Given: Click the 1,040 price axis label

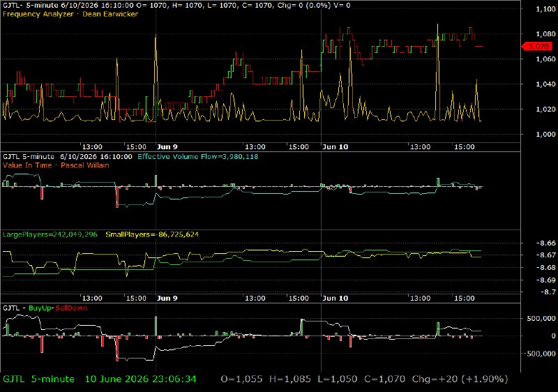Looking at the screenshot, I should (x=545, y=84).
